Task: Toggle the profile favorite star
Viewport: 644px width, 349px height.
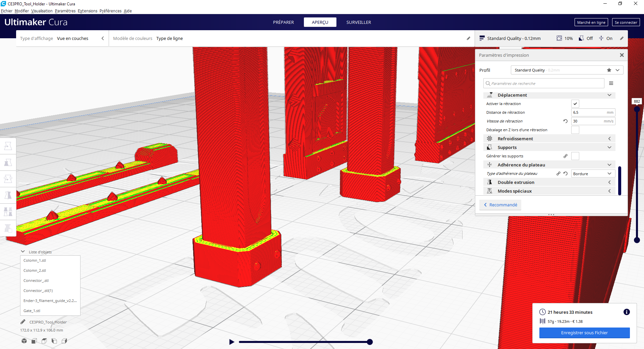Action: tap(609, 70)
